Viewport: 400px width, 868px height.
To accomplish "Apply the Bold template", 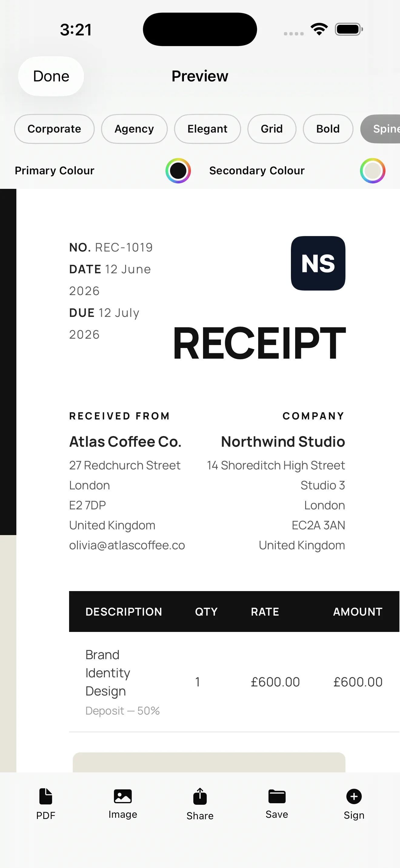I will coord(328,129).
